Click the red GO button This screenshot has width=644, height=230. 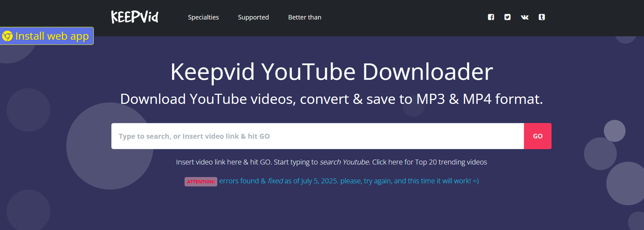point(538,136)
